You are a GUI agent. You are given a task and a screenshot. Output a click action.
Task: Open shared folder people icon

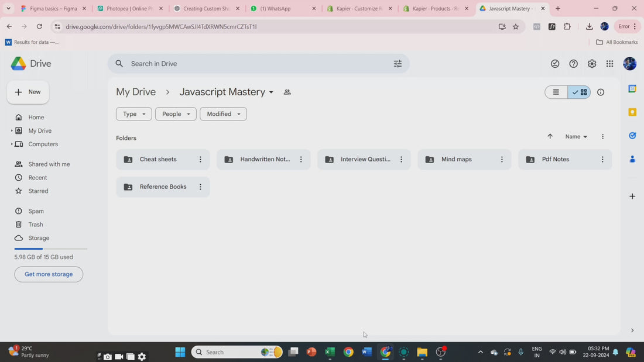point(287,92)
